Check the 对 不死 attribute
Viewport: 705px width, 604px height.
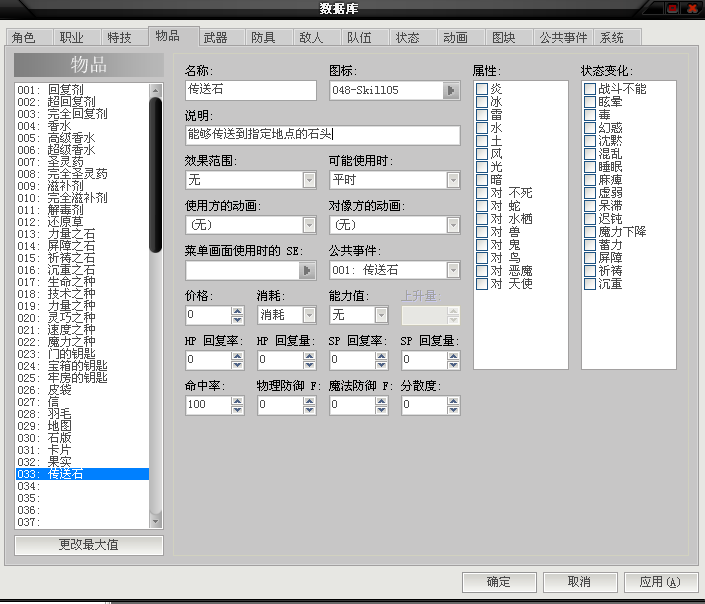click(x=482, y=193)
